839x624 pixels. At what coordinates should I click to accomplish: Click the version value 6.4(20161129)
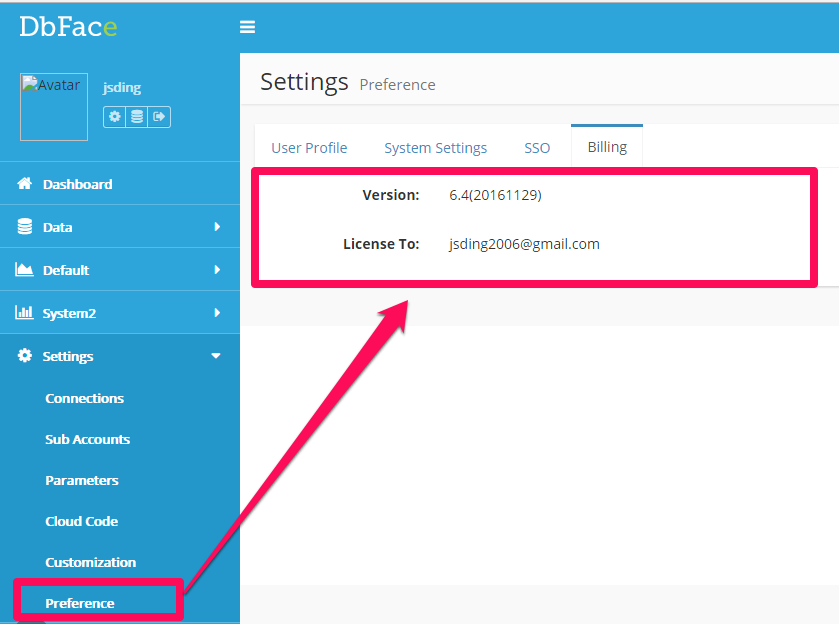495,195
